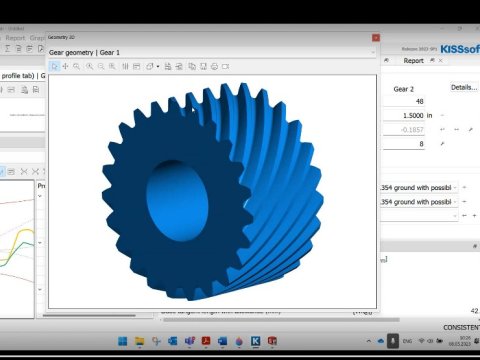Click the save graphic icon in Geometry 3D toolbar
480x360 pixels.
[168, 67]
